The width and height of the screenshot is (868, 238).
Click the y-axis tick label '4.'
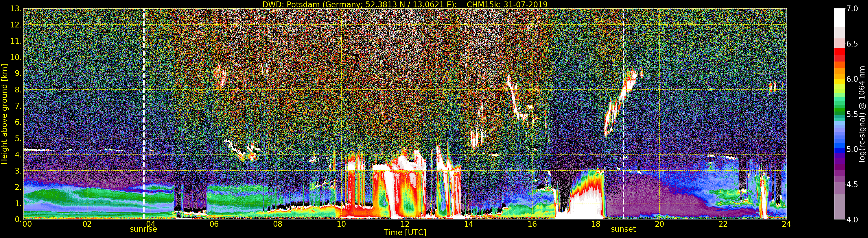(x=18, y=155)
